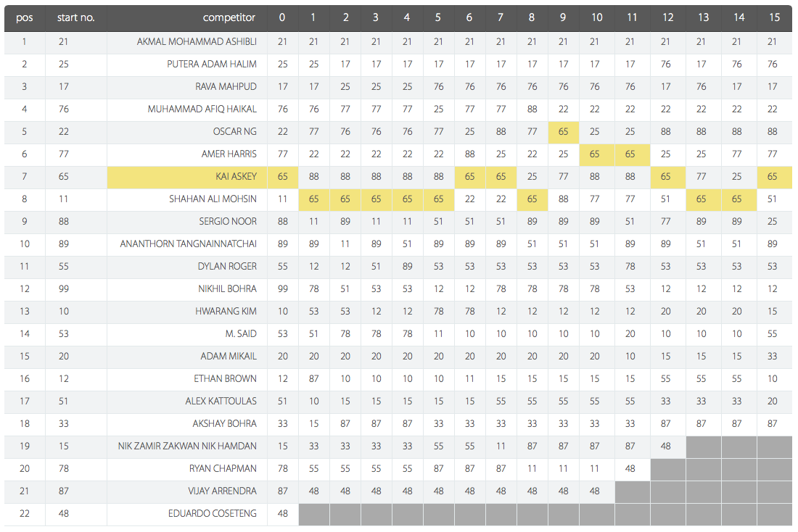Click start no. 21 in AKMAL MOHAMMAD ASHIBLI row
The image size is (798, 532).
pyautogui.click(x=63, y=42)
